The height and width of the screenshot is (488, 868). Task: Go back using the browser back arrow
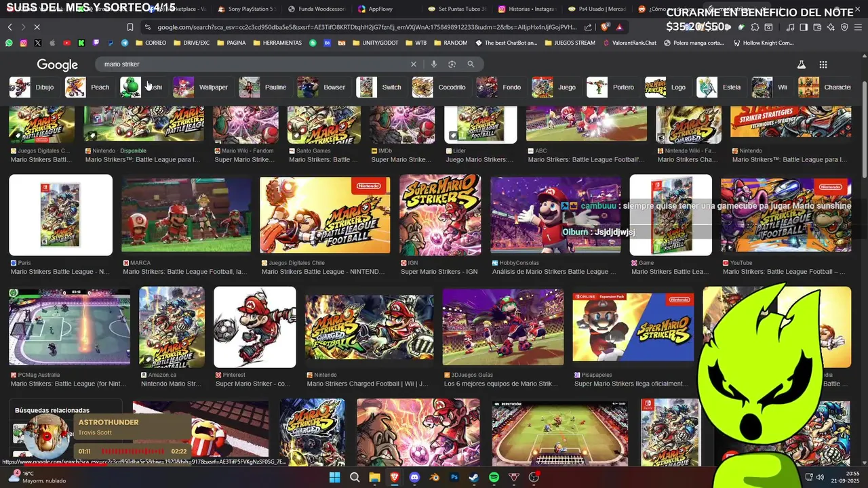9,27
